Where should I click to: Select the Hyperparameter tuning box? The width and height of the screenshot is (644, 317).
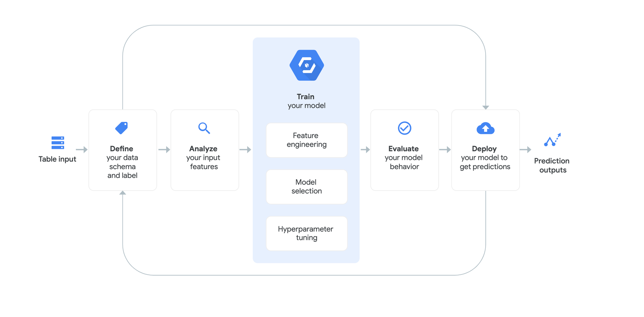(307, 233)
